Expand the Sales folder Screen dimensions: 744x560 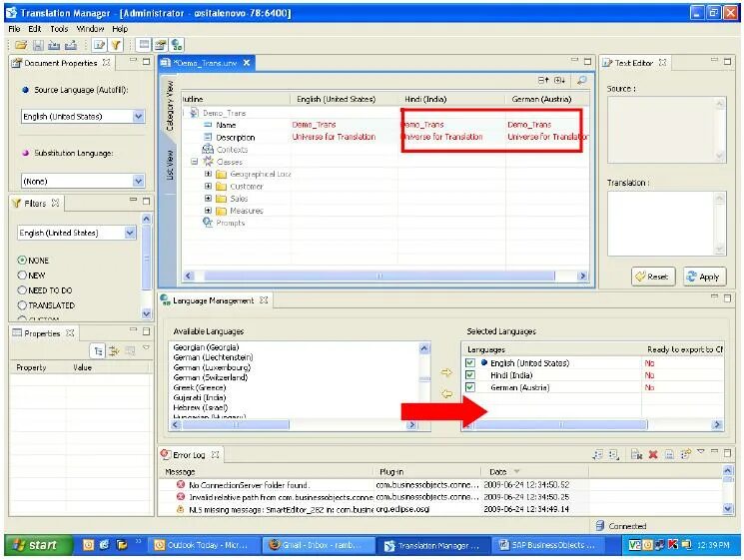[x=208, y=198]
